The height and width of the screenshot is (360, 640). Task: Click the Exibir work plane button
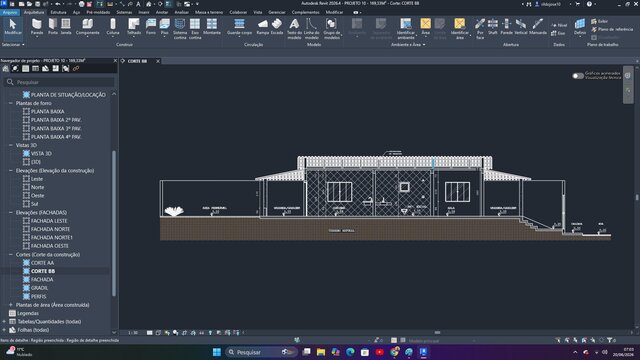[600, 21]
